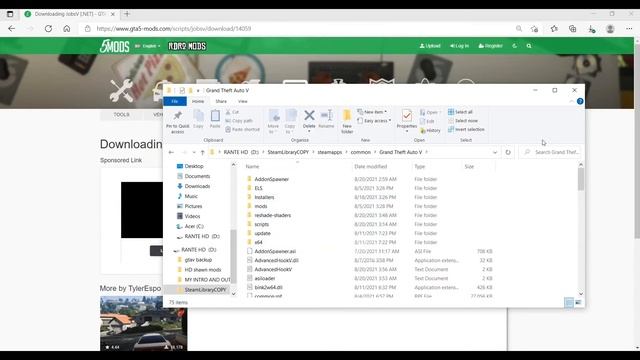Image resolution: width=640 pixels, height=360 pixels.
Task: Toggle 5Mods dark mode moon icon
Action: point(514,46)
